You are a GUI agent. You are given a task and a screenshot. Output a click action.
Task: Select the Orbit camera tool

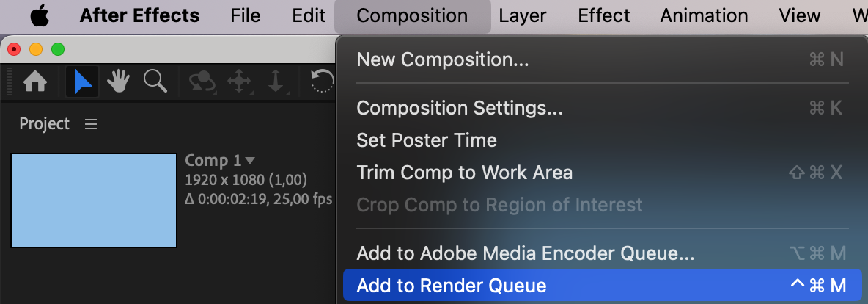[x=202, y=82]
